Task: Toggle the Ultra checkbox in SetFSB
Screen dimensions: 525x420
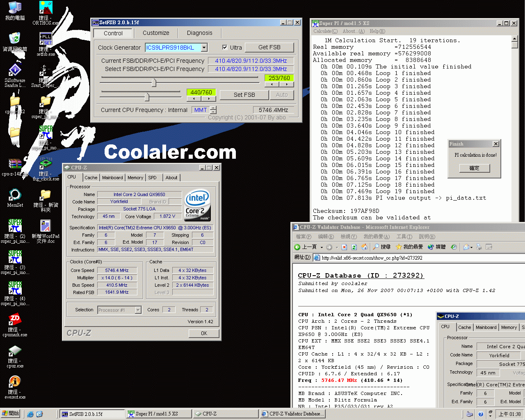Action: [225, 48]
